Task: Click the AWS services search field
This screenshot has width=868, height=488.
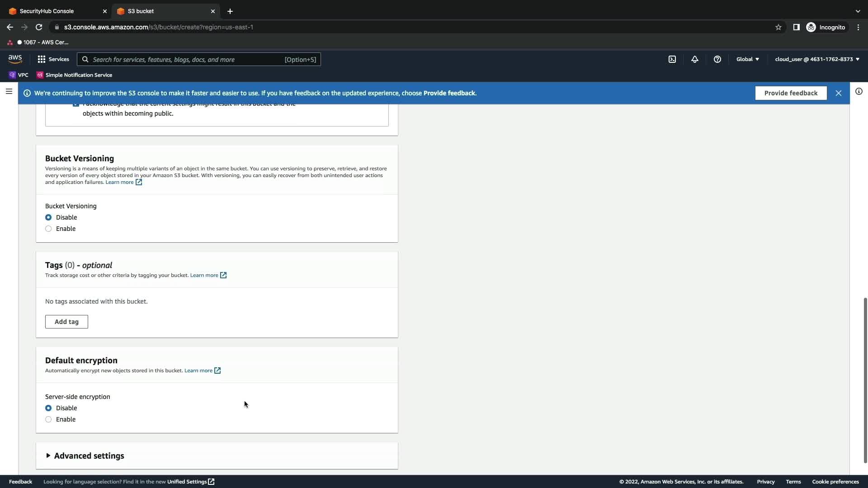Action: (185, 59)
